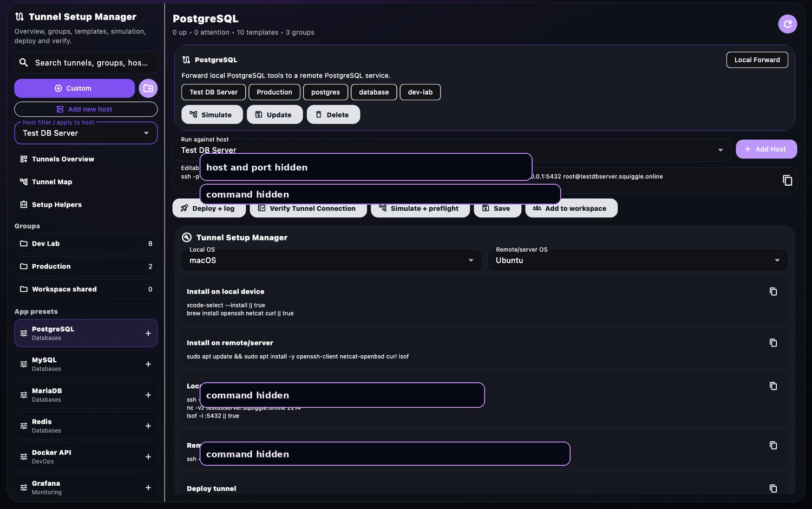
Task: Click the postgres tag chip
Action: [x=325, y=92]
